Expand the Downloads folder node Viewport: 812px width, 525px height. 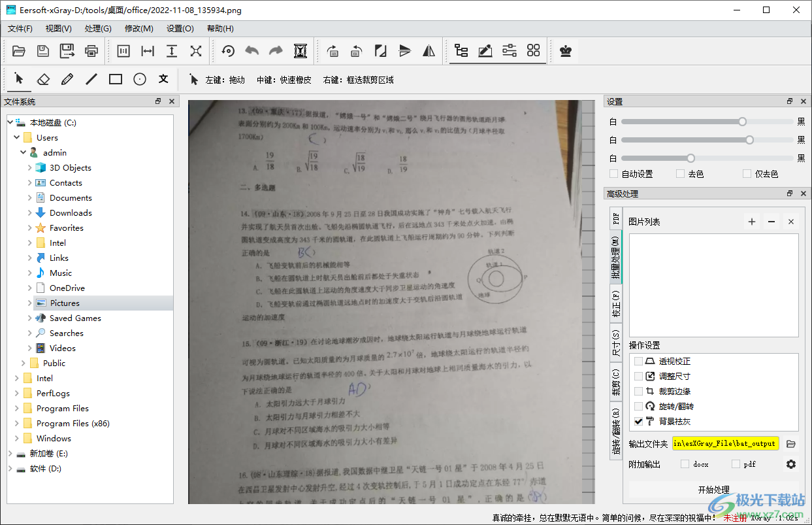(30, 212)
